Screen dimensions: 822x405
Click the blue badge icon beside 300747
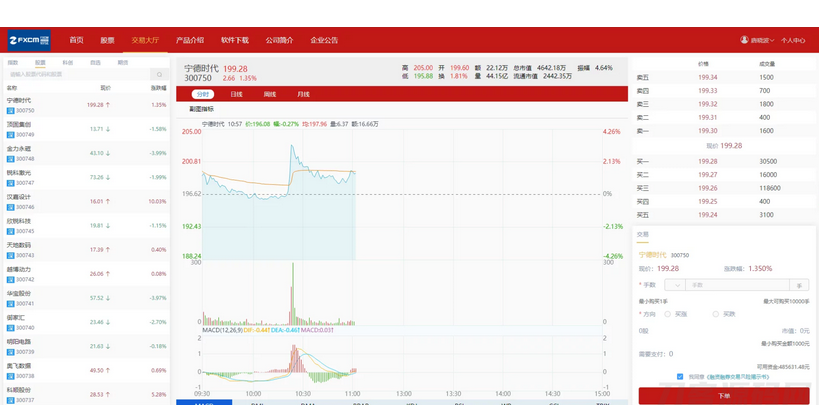tap(11, 183)
